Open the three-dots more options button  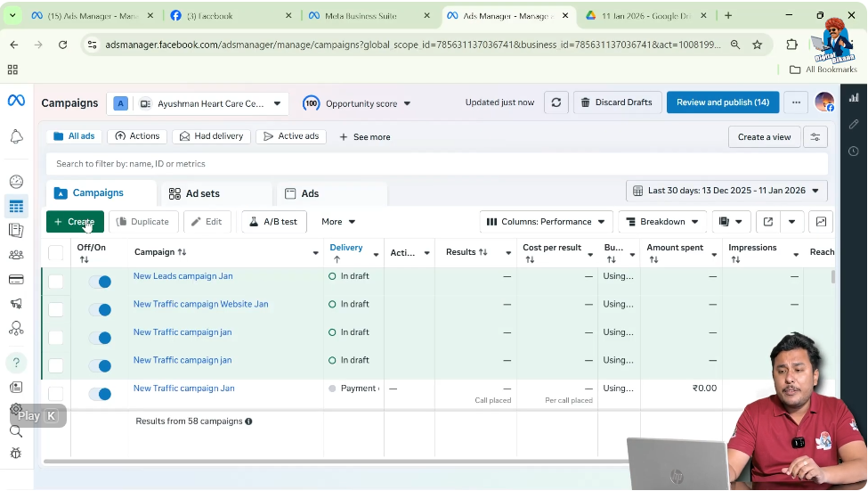coord(796,102)
